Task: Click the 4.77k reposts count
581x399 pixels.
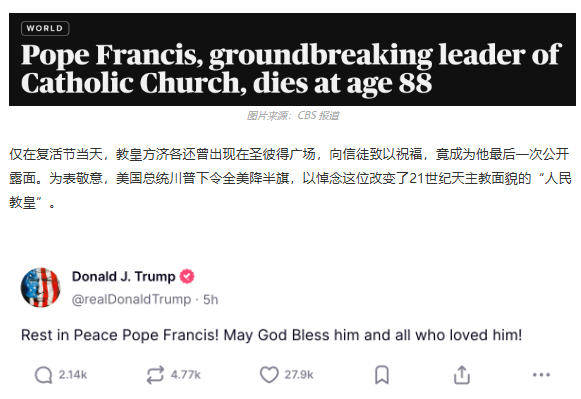Action: pyautogui.click(x=186, y=375)
